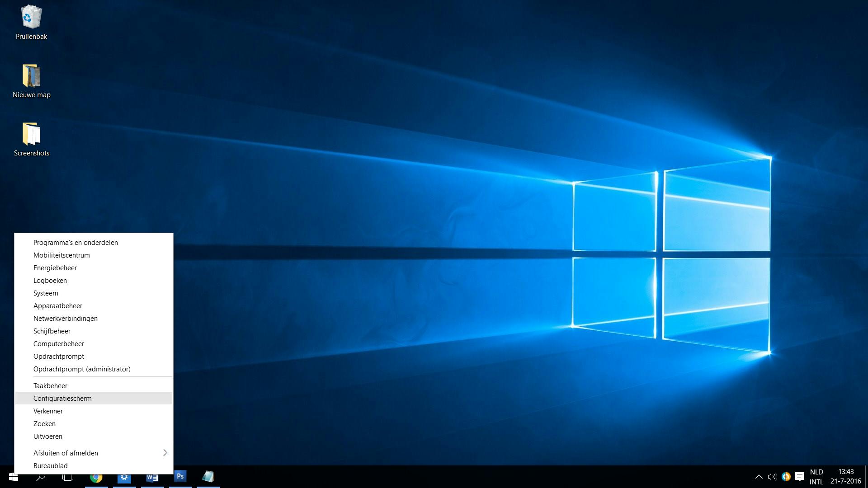Click the clock showing 13:43

(845, 477)
